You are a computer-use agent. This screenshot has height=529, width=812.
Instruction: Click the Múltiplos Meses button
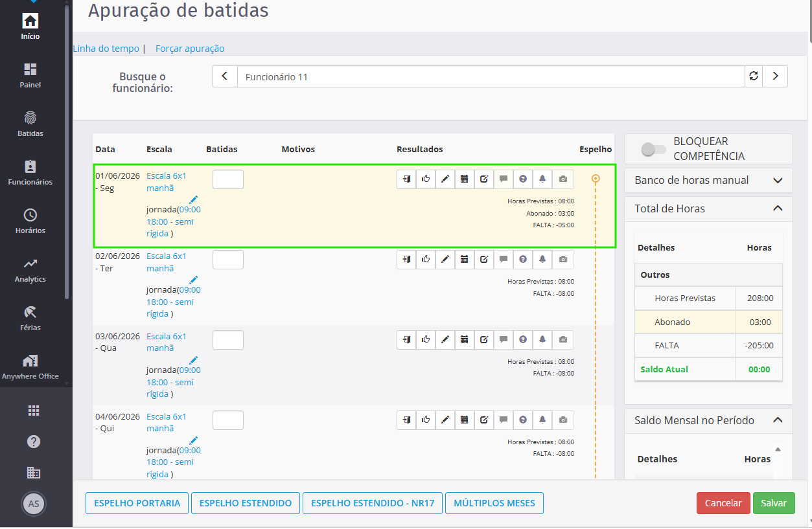[494, 503]
